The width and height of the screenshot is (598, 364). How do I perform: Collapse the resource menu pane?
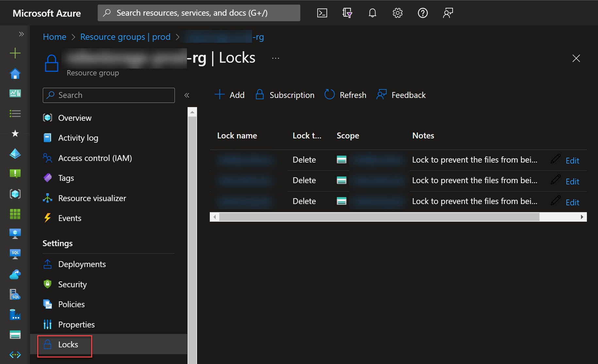click(x=187, y=95)
